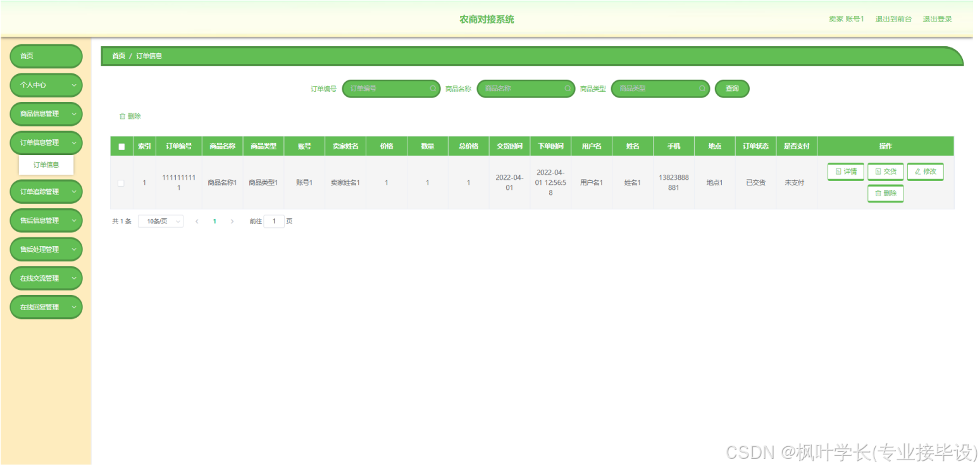Open the 10条/页 page size dropdown

coord(161,222)
